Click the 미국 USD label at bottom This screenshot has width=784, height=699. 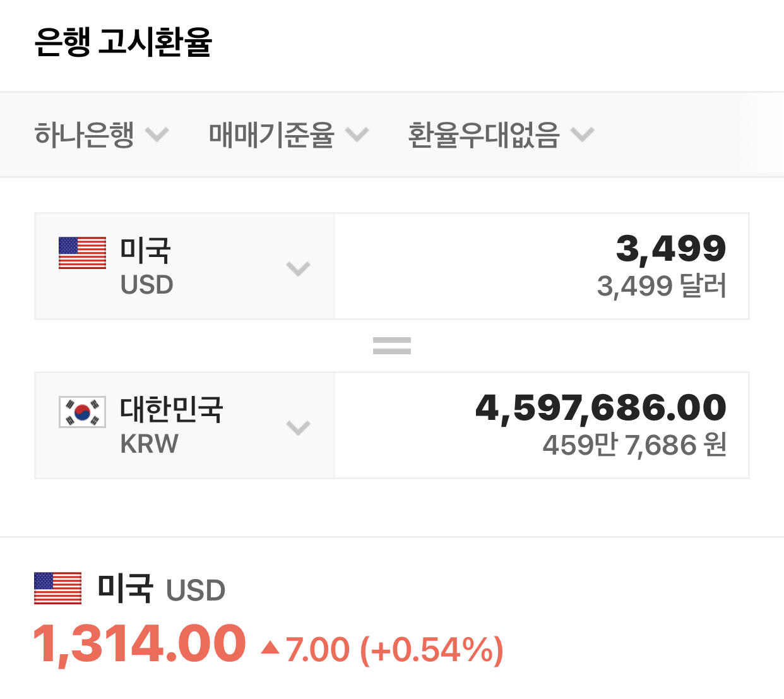click(161, 589)
